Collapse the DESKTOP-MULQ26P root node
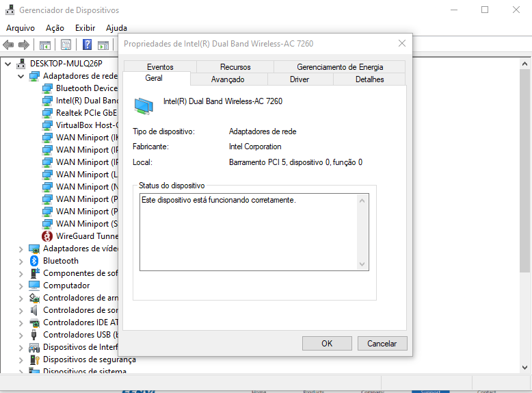This screenshot has width=532, height=393. point(8,64)
